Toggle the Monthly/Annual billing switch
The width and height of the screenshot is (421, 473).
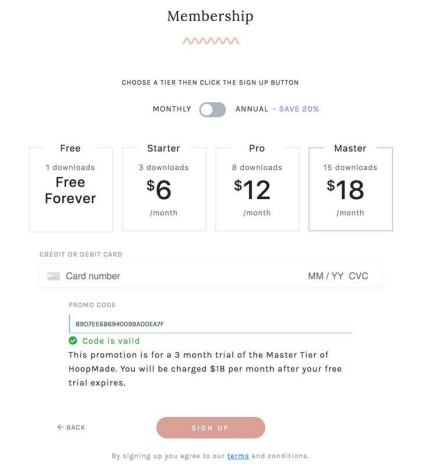point(212,109)
